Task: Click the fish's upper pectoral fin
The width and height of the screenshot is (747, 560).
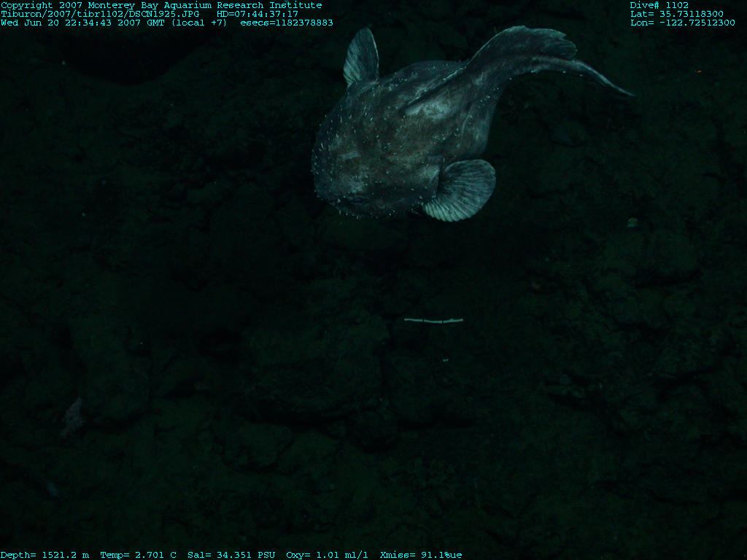Action: [361, 57]
